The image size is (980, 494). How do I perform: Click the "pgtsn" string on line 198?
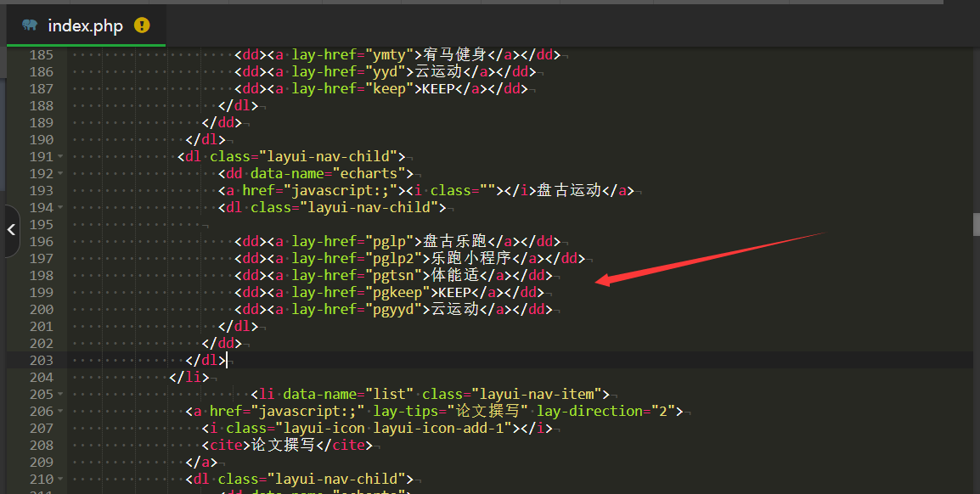tap(397, 275)
